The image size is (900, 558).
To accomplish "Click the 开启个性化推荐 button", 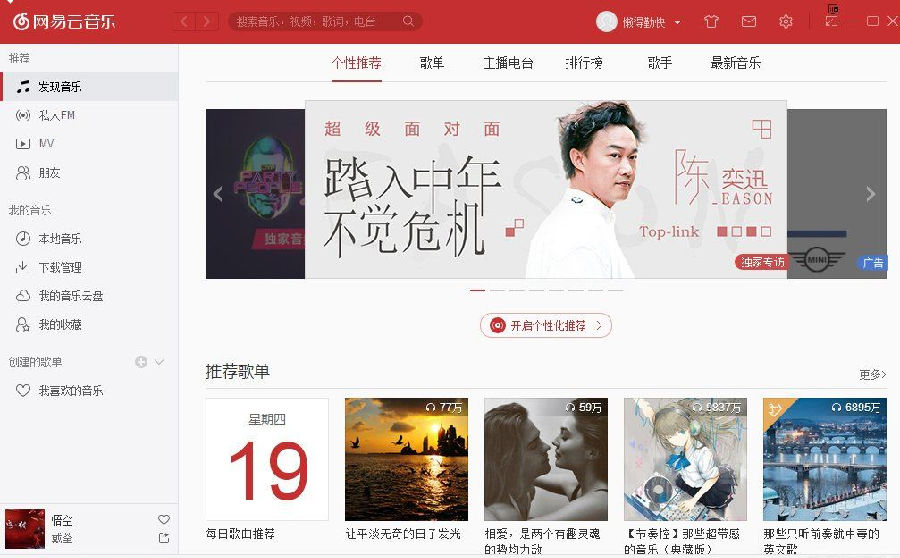I will (546, 326).
